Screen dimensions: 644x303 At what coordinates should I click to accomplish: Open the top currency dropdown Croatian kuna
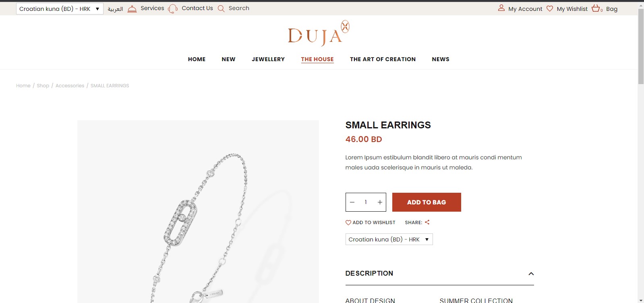(x=60, y=9)
